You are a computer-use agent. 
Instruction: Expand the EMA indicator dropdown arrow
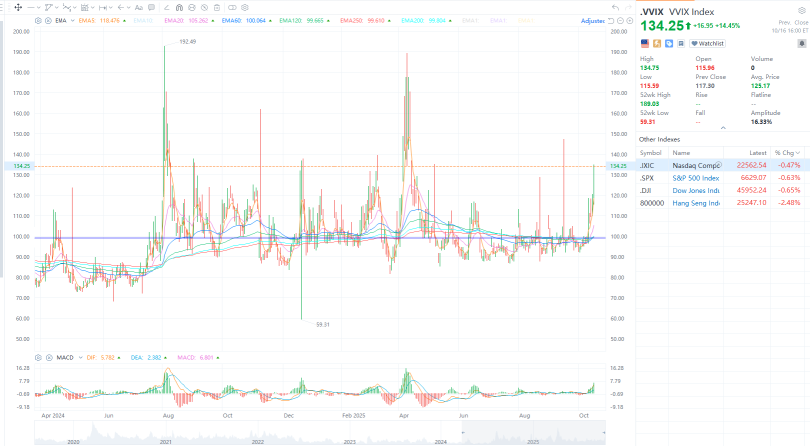(74, 20)
